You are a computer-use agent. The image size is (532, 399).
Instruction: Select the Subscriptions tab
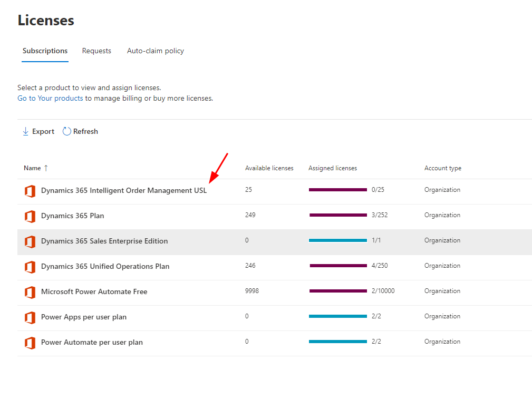point(45,51)
